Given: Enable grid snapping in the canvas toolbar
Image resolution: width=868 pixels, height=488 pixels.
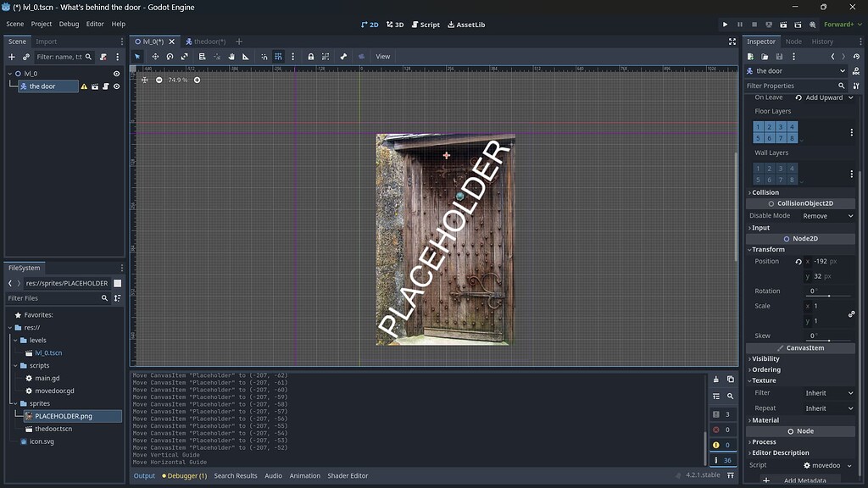Looking at the screenshot, I should point(278,56).
